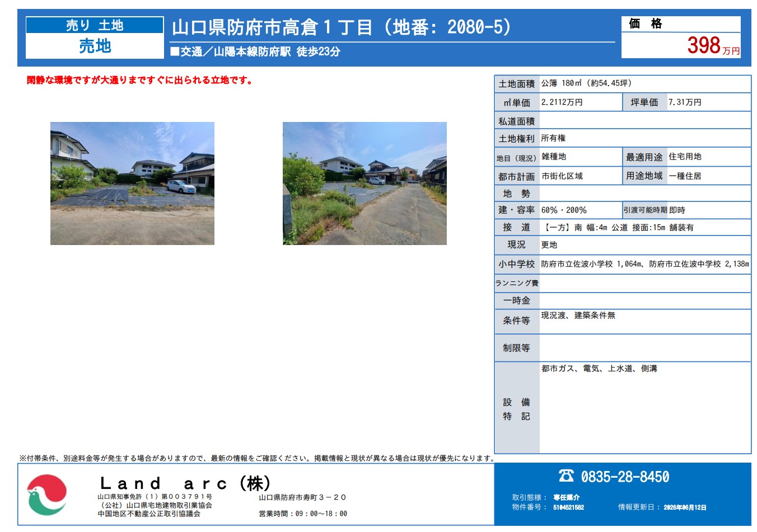Click the 建・容率 value 60%・200%
Viewport: 757px width, 532px height.
coord(564,210)
